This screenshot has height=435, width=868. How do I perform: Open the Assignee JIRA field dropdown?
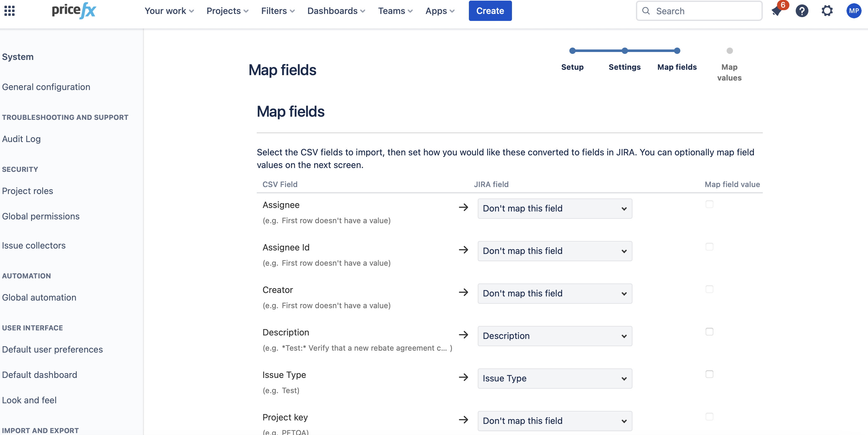(x=555, y=209)
